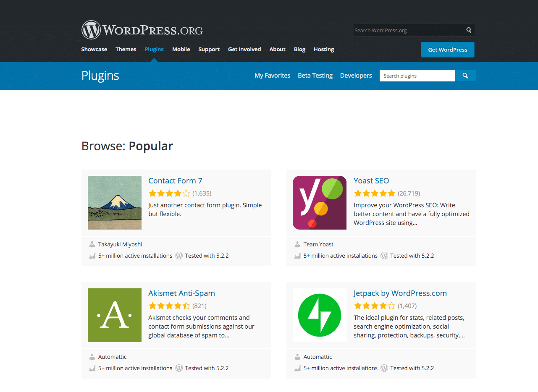Switch to the Themes section
538x392 pixels.
click(126, 49)
